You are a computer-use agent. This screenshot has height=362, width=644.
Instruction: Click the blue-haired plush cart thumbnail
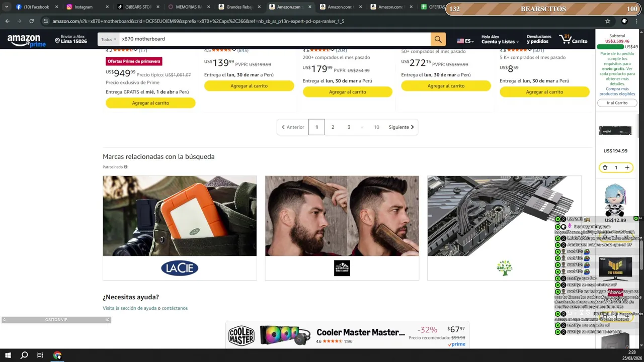(615, 200)
